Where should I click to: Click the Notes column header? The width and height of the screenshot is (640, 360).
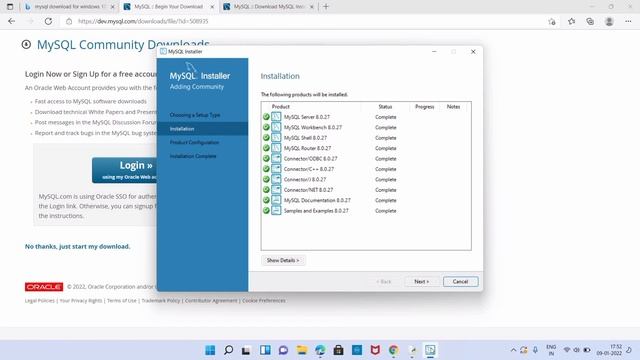point(453,107)
